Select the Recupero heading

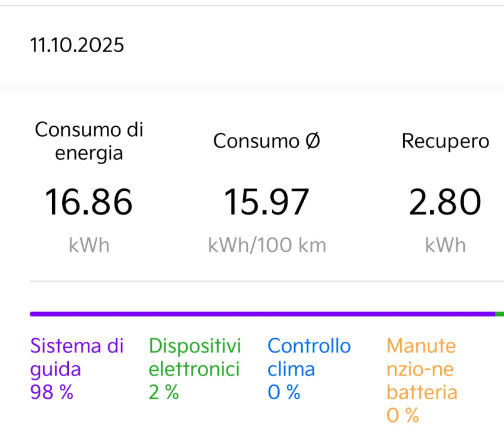tap(445, 141)
